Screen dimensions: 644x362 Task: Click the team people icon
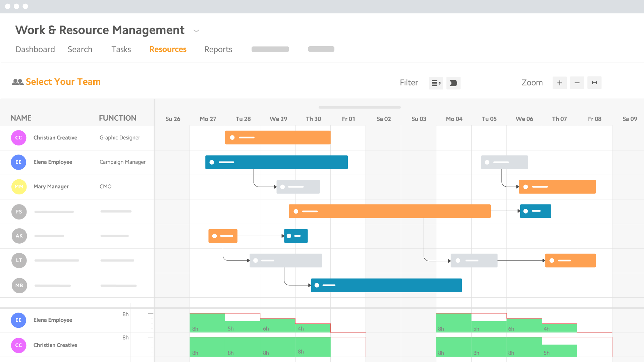point(17,82)
